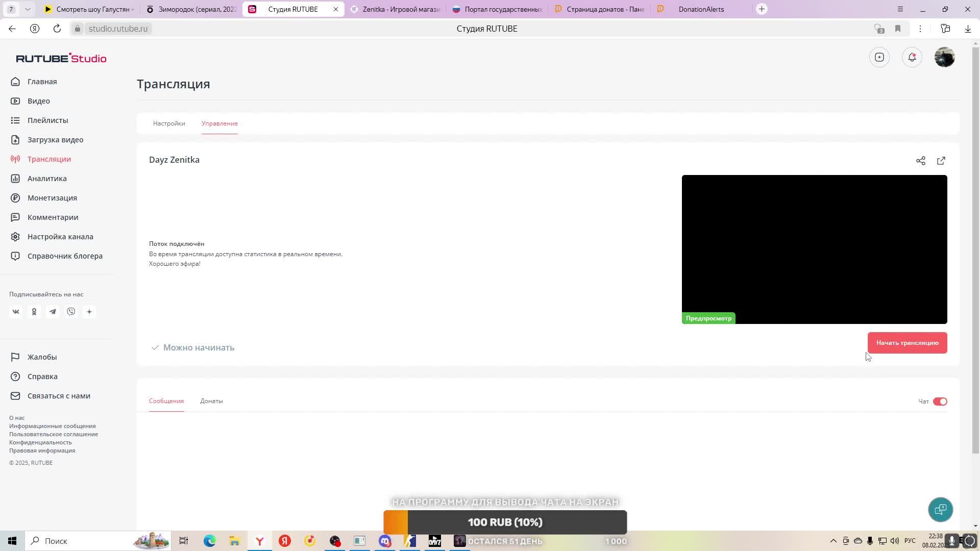
Task: Toggle the Чат switch off
Action: (x=940, y=402)
